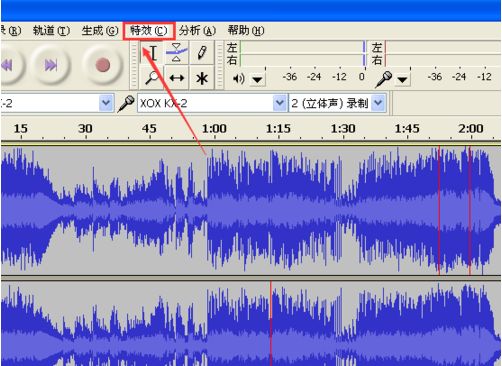Click the 1:15 mark on timeline ruler
Viewport: 502px width, 366px height.
point(278,129)
